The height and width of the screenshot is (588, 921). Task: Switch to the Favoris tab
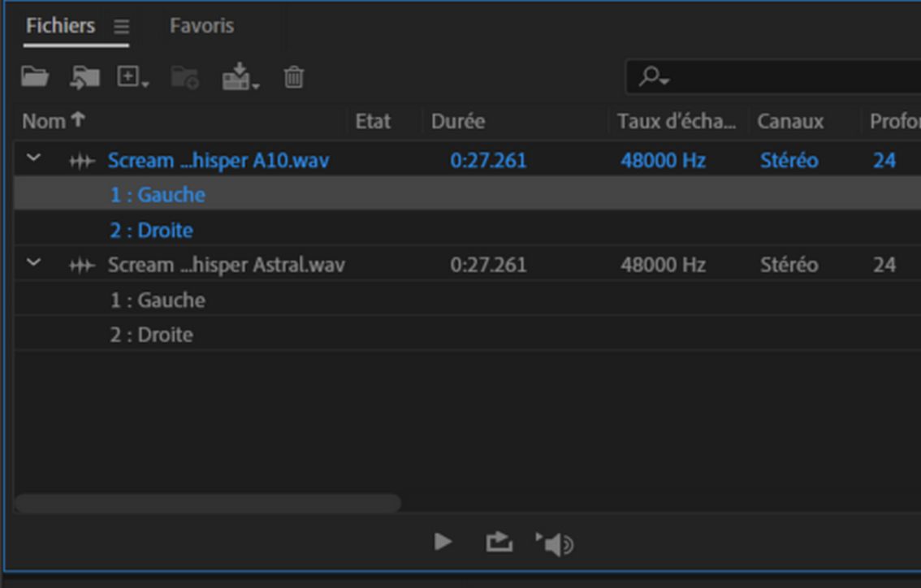(201, 26)
